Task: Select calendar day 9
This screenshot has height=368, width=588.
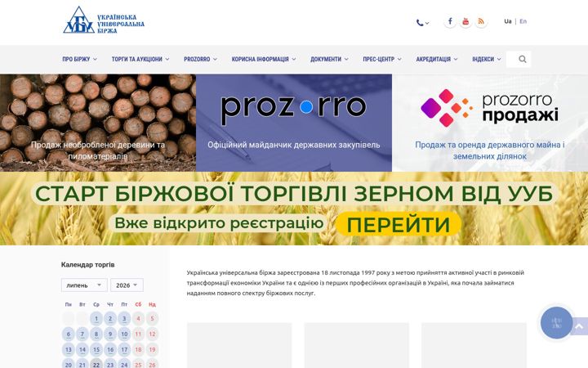Action: point(110,334)
